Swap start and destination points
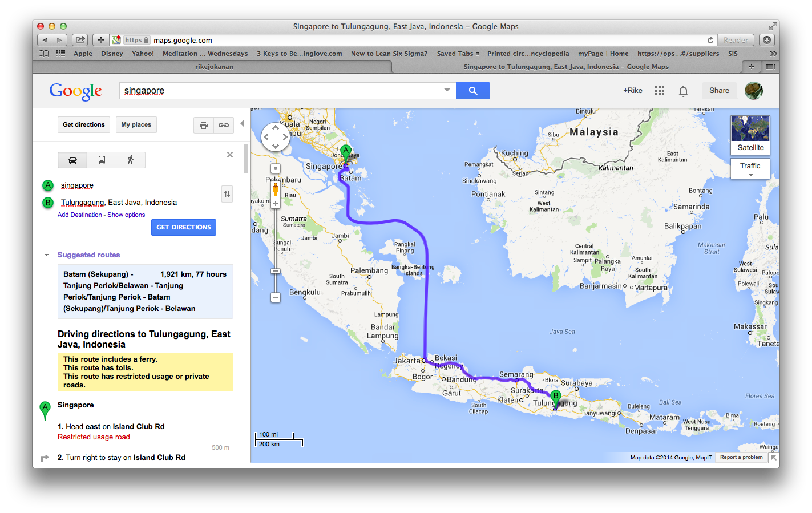The height and width of the screenshot is (513, 812). (x=227, y=194)
